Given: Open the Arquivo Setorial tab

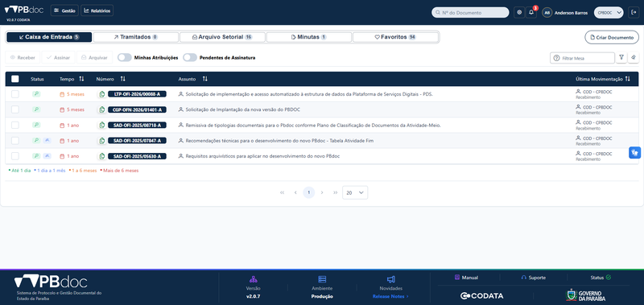Looking at the screenshot, I should 223,37.
